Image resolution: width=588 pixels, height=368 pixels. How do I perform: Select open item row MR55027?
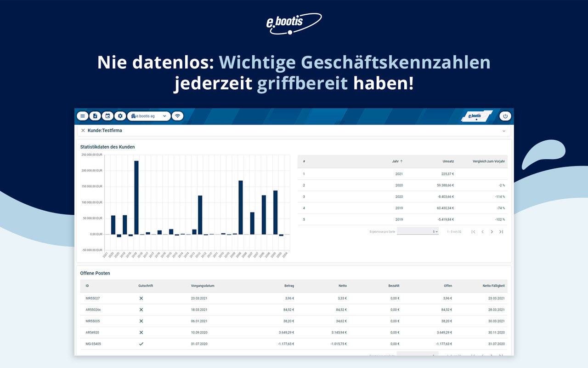point(93,299)
